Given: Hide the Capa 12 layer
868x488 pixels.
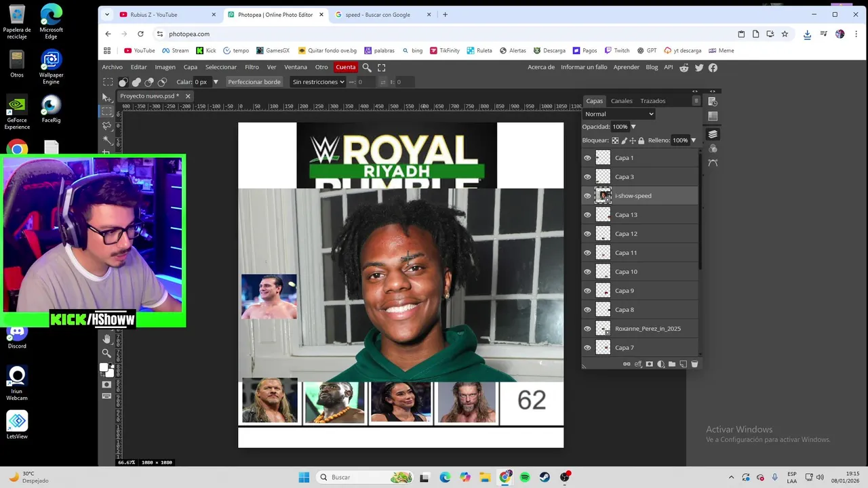Looking at the screenshot, I should (587, 234).
